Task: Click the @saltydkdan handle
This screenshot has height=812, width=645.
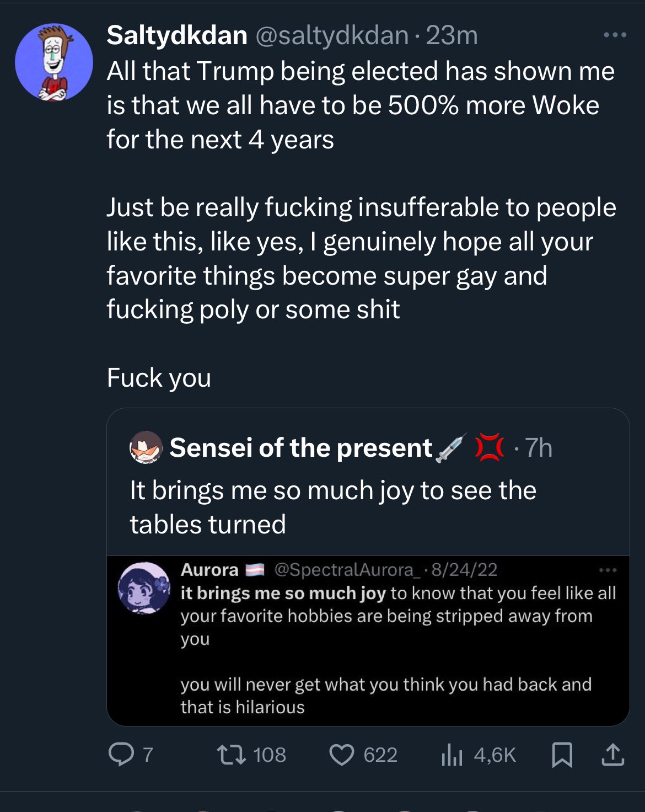Action: (331, 36)
